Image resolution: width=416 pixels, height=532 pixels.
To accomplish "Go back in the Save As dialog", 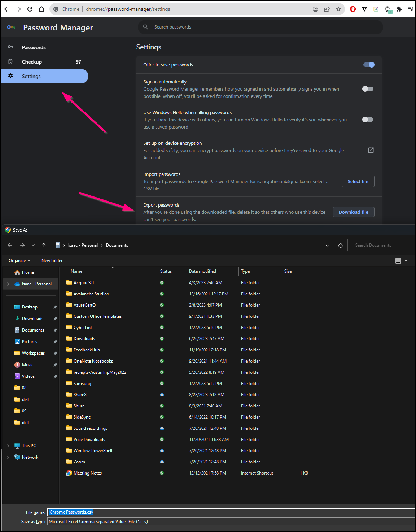I will point(10,245).
